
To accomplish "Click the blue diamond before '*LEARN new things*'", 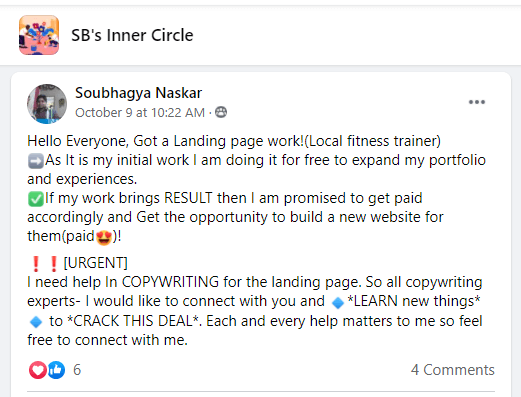I will (x=338, y=303).
